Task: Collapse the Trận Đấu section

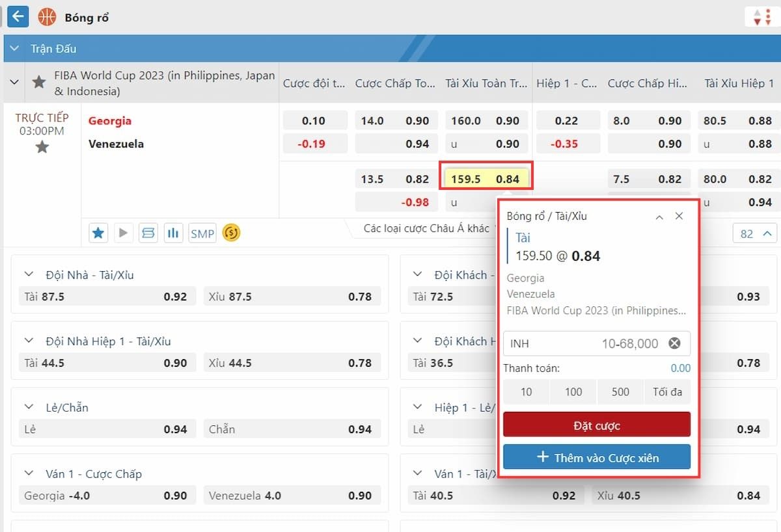Action: (x=14, y=48)
